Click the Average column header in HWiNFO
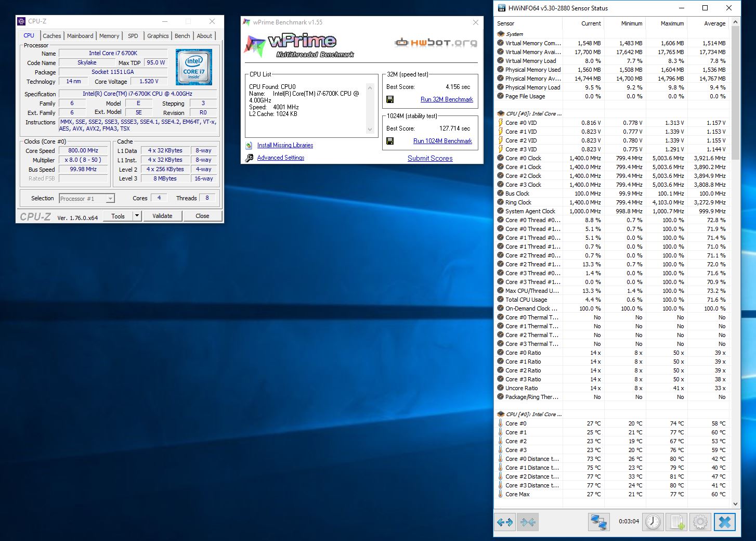Viewport: 756px width, 541px height. [707, 23]
